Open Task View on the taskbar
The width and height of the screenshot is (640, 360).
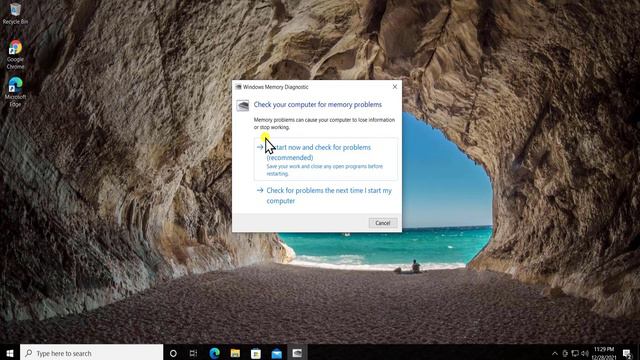click(193, 353)
